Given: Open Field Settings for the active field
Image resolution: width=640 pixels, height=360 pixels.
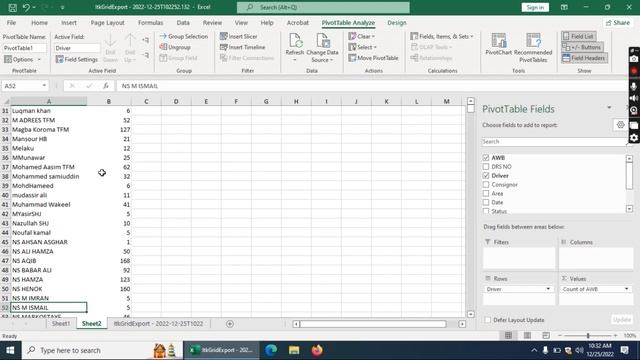Looking at the screenshot, I should pos(77,59).
